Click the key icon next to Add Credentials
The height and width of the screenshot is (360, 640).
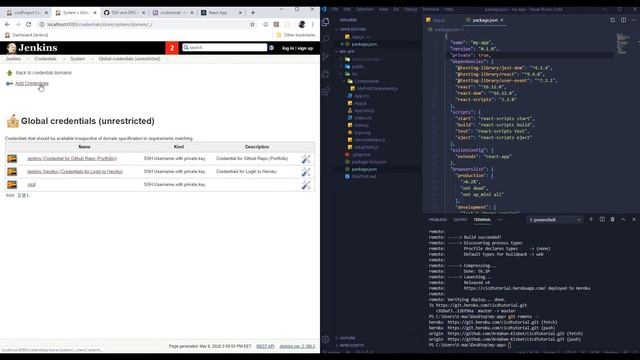tap(9, 84)
